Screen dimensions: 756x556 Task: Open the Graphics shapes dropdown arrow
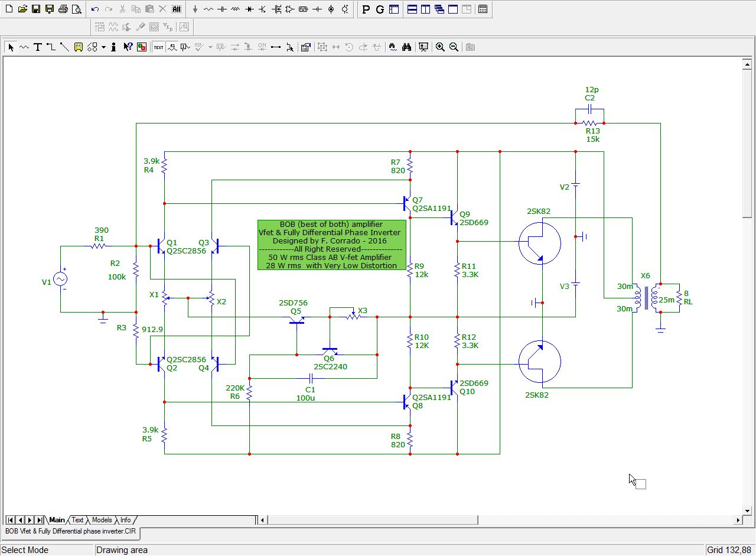click(103, 47)
